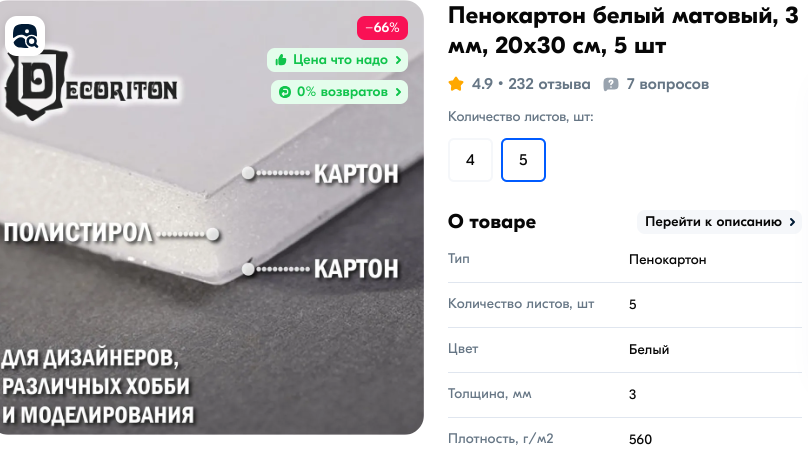Open the 232 отзыва reviews link
This screenshot has height=451, width=808.
[x=549, y=84]
